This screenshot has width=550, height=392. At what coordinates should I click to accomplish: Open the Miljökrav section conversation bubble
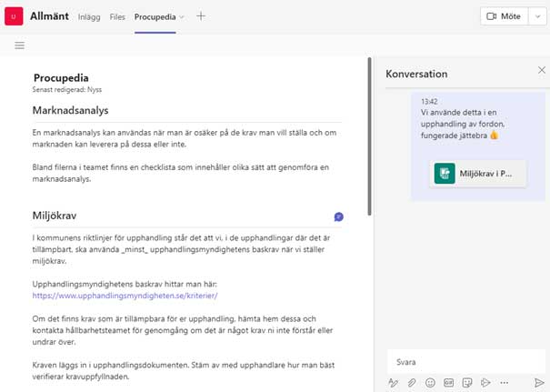339,216
